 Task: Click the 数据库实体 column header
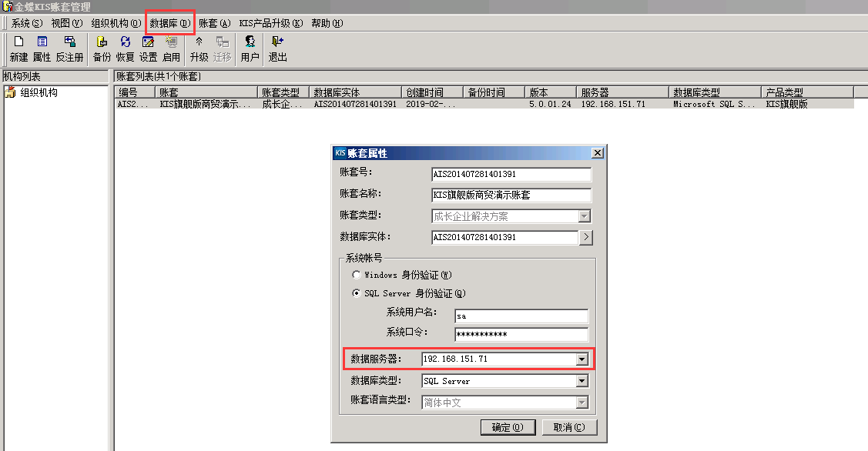355,92
